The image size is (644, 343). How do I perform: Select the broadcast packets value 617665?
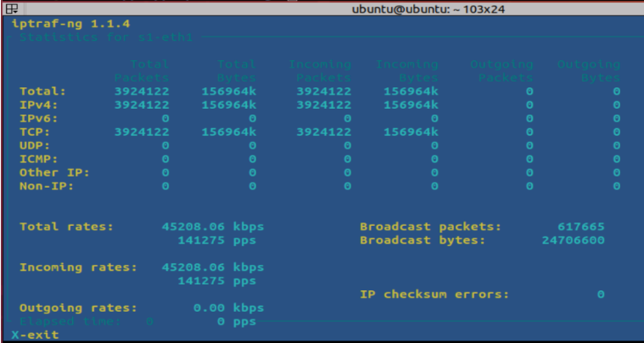[x=581, y=227]
